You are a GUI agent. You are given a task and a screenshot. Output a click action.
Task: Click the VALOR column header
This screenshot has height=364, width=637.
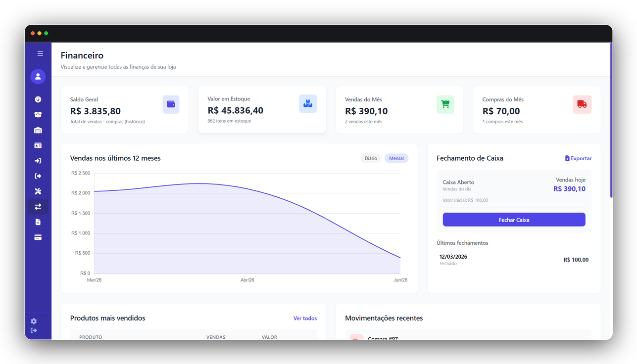coord(269,337)
